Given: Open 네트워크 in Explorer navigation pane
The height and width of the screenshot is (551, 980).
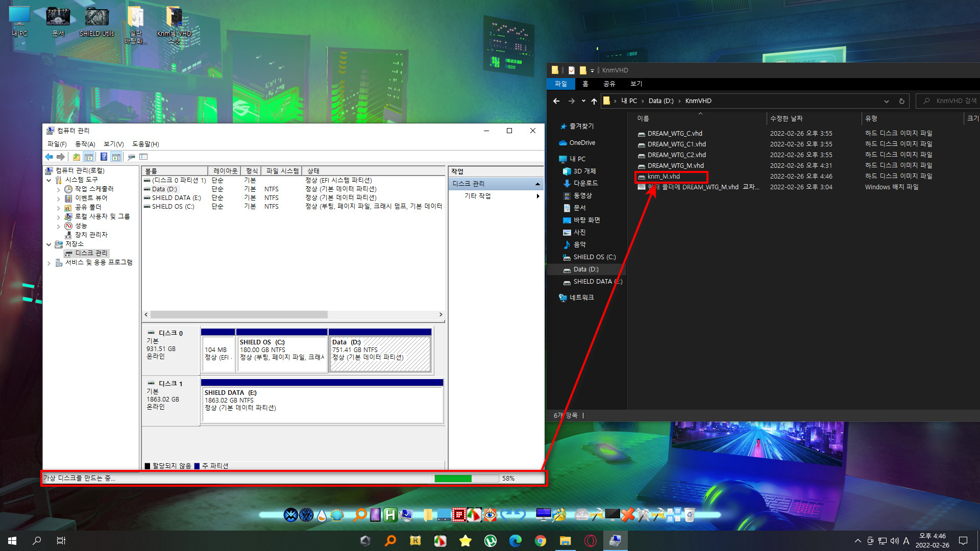Looking at the screenshot, I should [581, 297].
